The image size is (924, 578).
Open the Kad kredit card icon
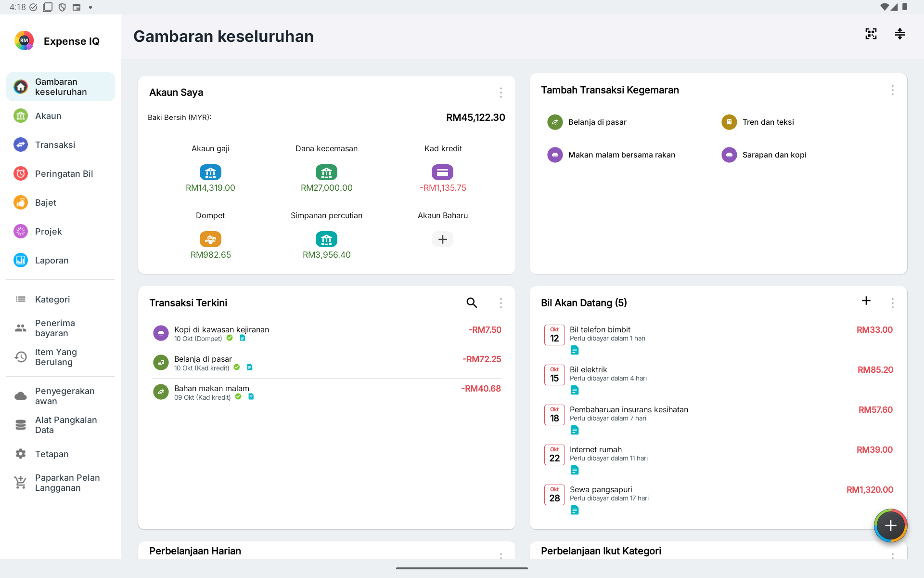442,172
